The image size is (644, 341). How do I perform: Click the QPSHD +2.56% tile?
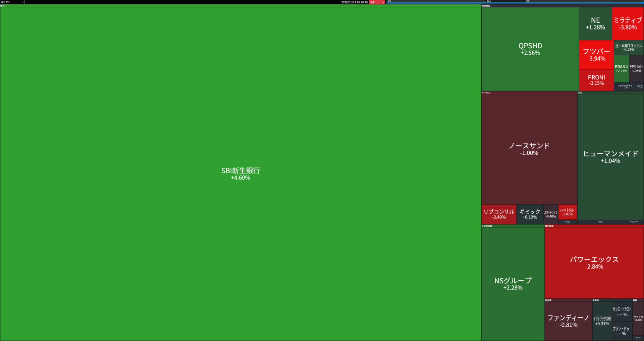[530, 49]
